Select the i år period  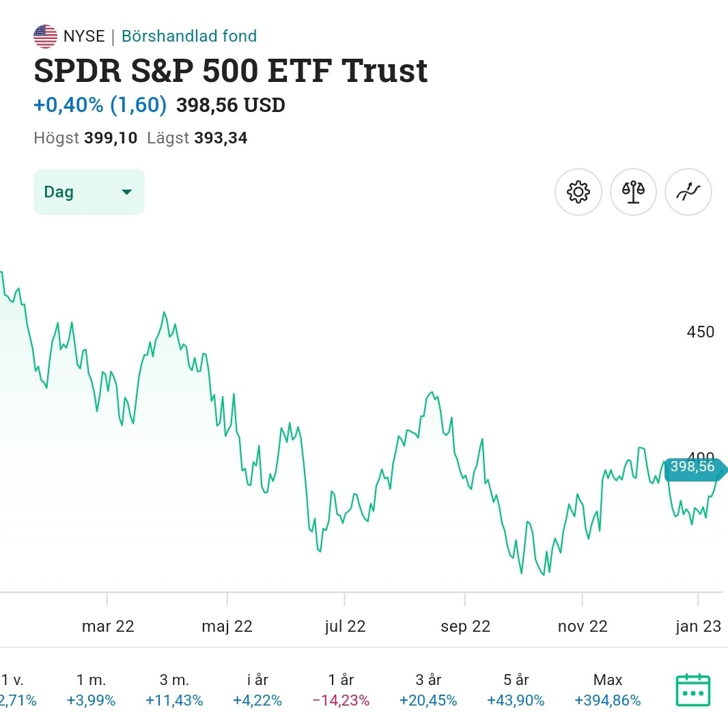tap(257, 690)
